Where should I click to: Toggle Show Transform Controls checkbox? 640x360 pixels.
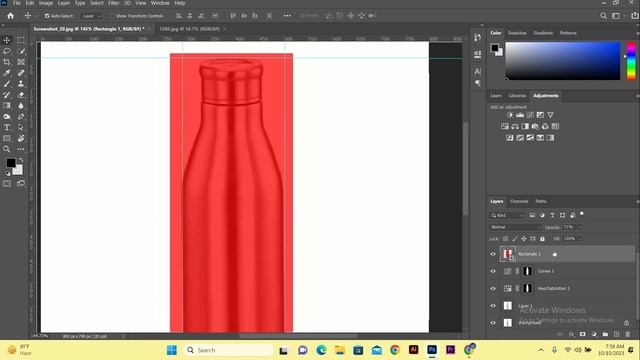point(112,16)
